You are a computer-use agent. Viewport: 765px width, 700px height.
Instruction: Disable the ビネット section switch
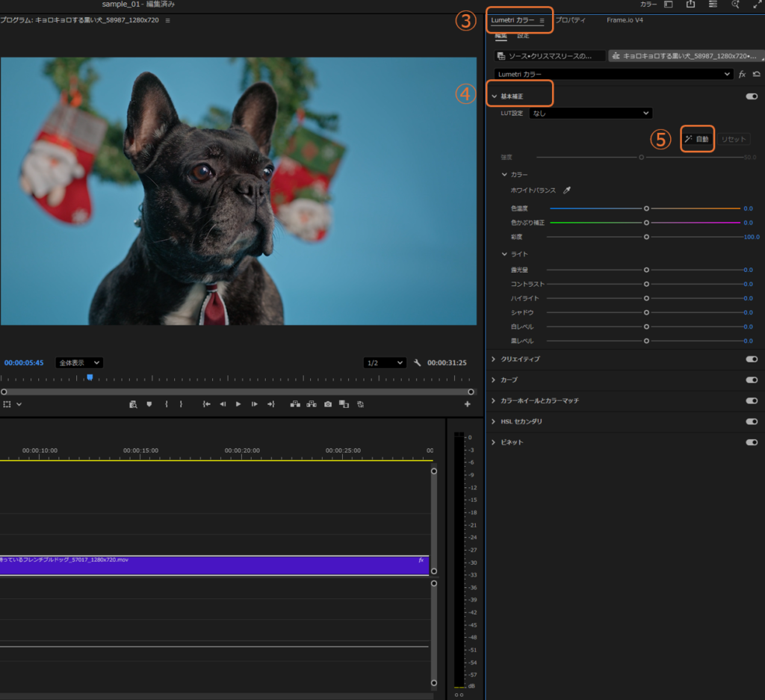click(752, 442)
